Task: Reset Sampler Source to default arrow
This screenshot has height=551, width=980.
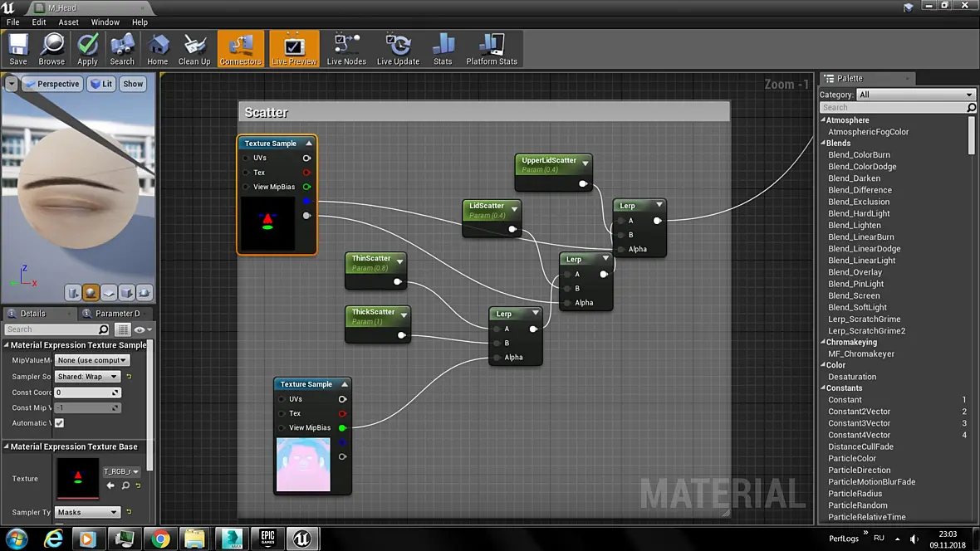Action: (x=130, y=376)
